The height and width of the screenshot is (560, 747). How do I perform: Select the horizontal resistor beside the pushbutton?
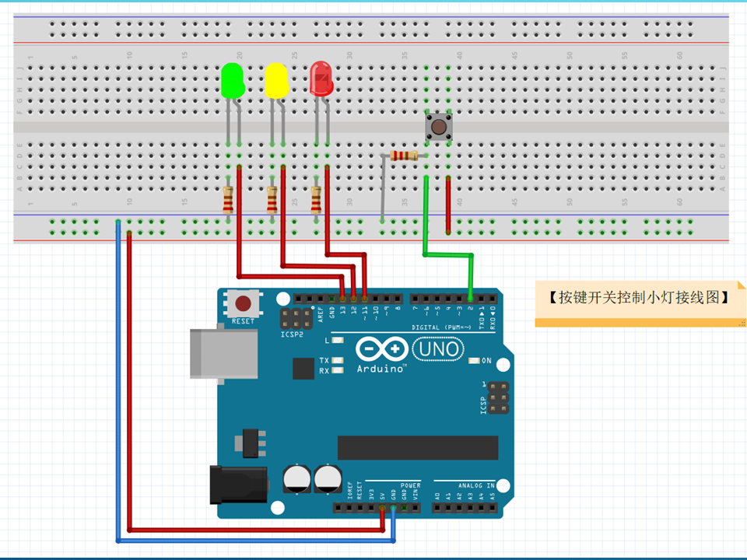tap(404, 156)
